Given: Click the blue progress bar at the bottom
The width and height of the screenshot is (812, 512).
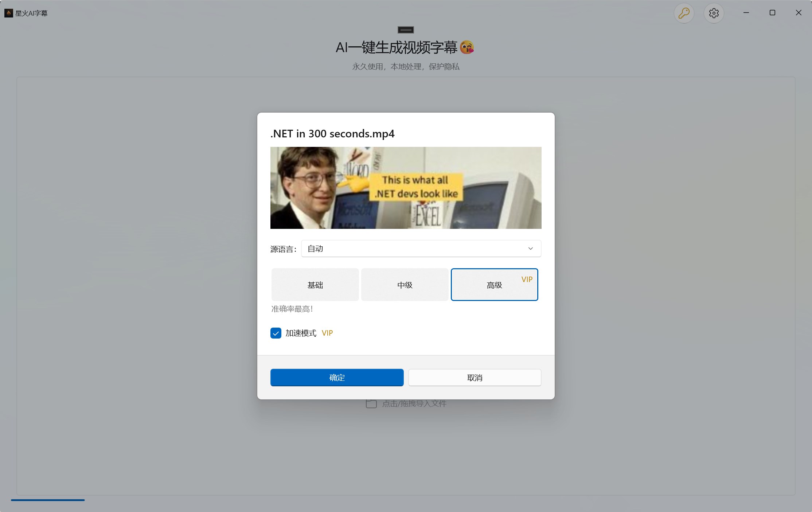Looking at the screenshot, I should [x=48, y=500].
